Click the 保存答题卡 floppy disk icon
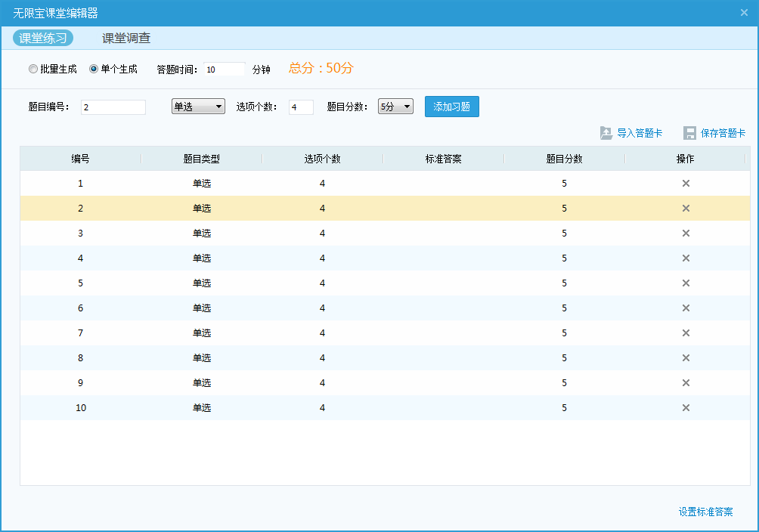 point(689,133)
